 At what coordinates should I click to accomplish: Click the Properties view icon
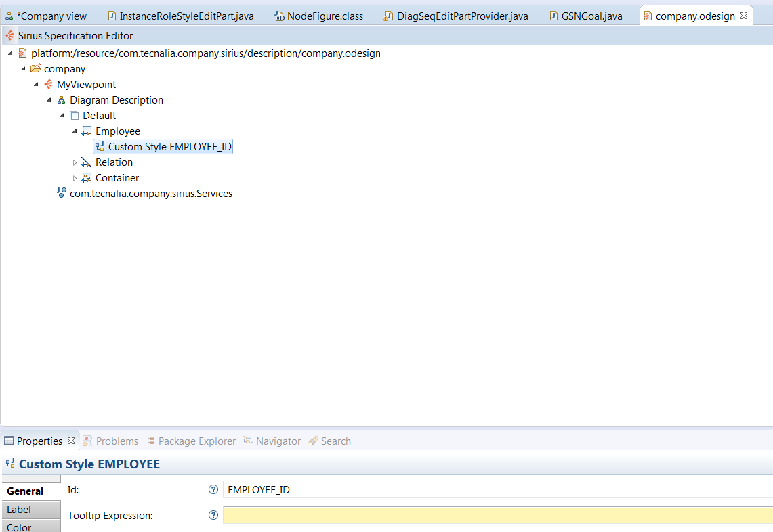[9, 441]
